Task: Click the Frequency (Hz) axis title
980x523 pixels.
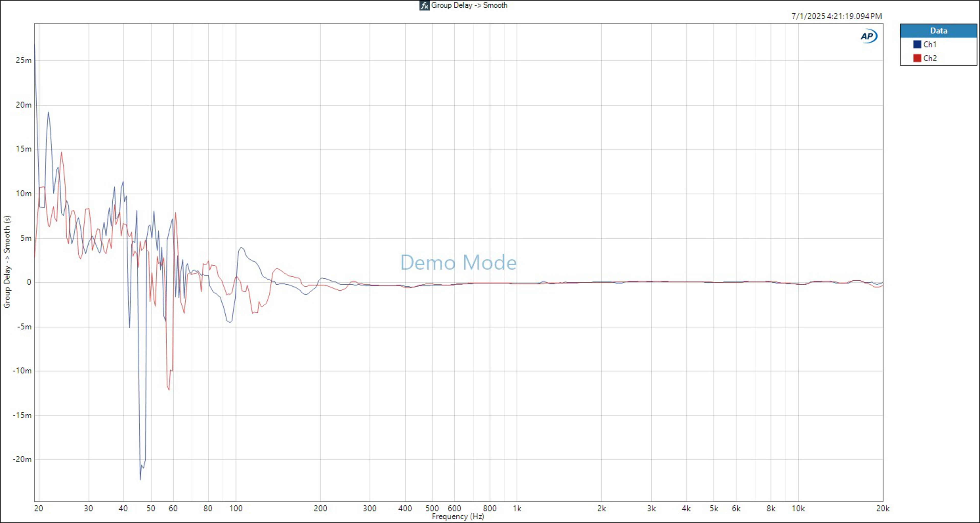Action: pyautogui.click(x=458, y=517)
